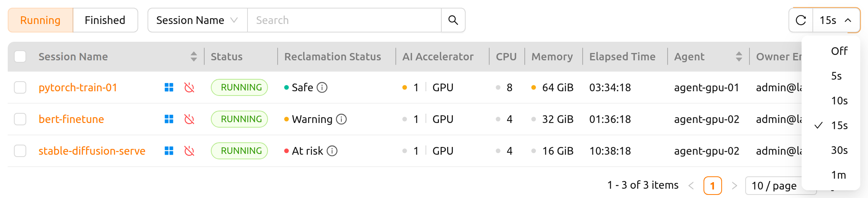Viewport: 868px width, 198px height.
Task: Tick the select-all header checkbox
Action: (20, 56)
